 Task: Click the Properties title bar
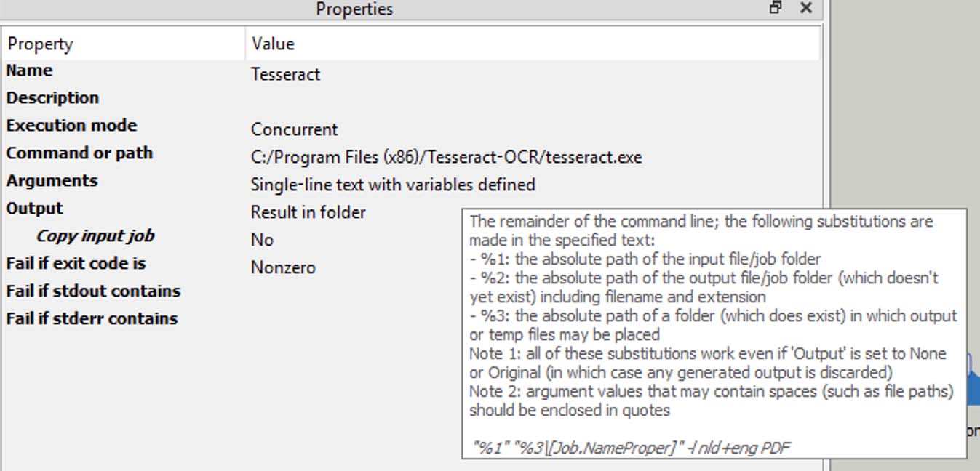coord(354,9)
